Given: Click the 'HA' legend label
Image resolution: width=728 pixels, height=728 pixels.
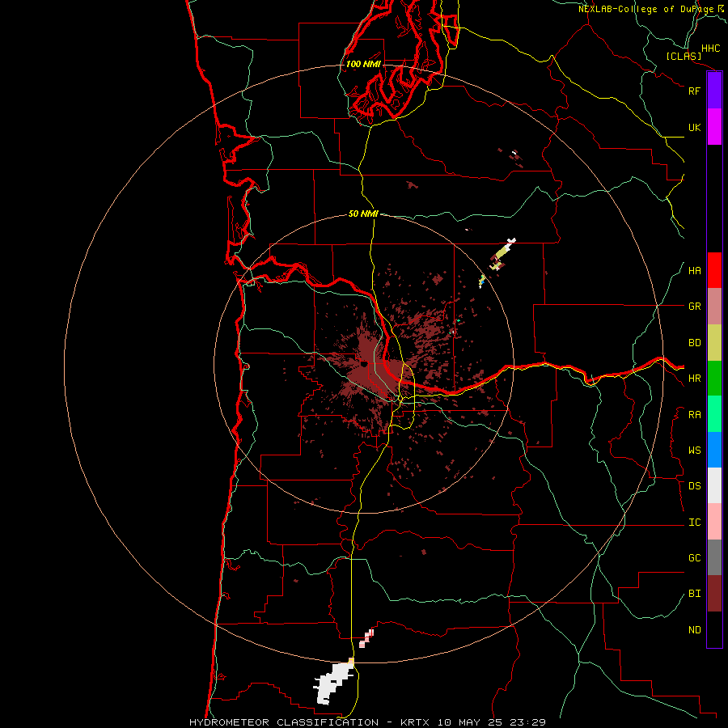Looking at the screenshot, I should 694,271.
